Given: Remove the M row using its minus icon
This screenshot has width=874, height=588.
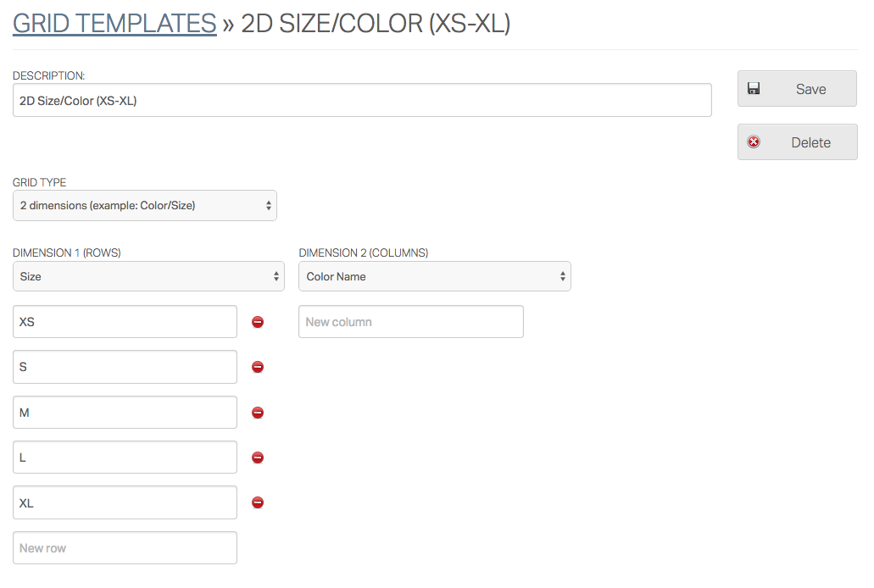Looking at the screenshot, I should (257, 412).
